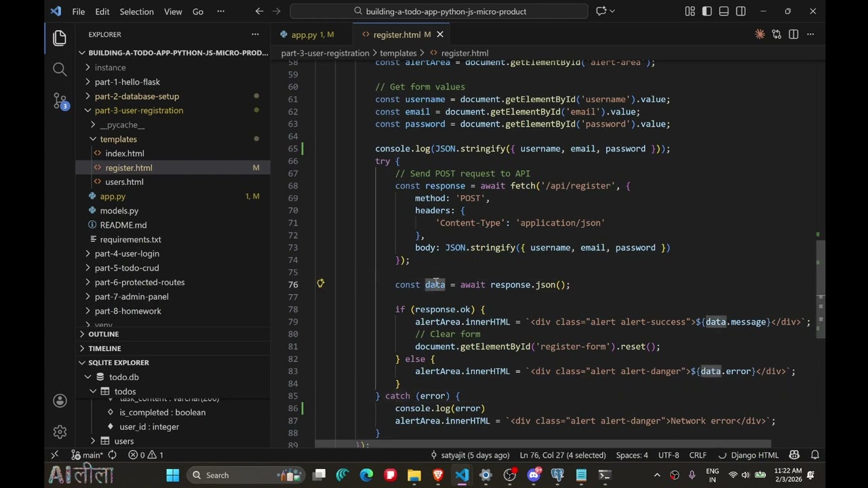Open changes compare icon in editor toolbar
This screenshot has height=488, width=868.
point(776,35)
